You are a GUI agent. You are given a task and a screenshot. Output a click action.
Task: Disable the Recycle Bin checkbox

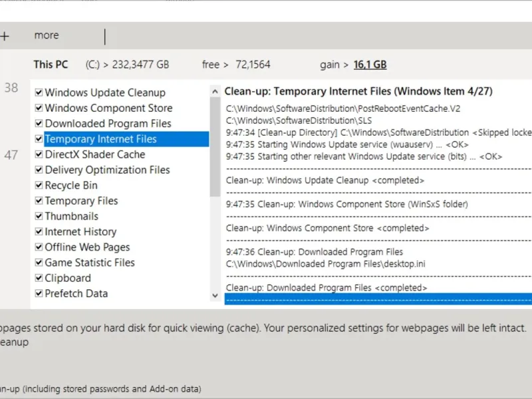click(39, 186)
